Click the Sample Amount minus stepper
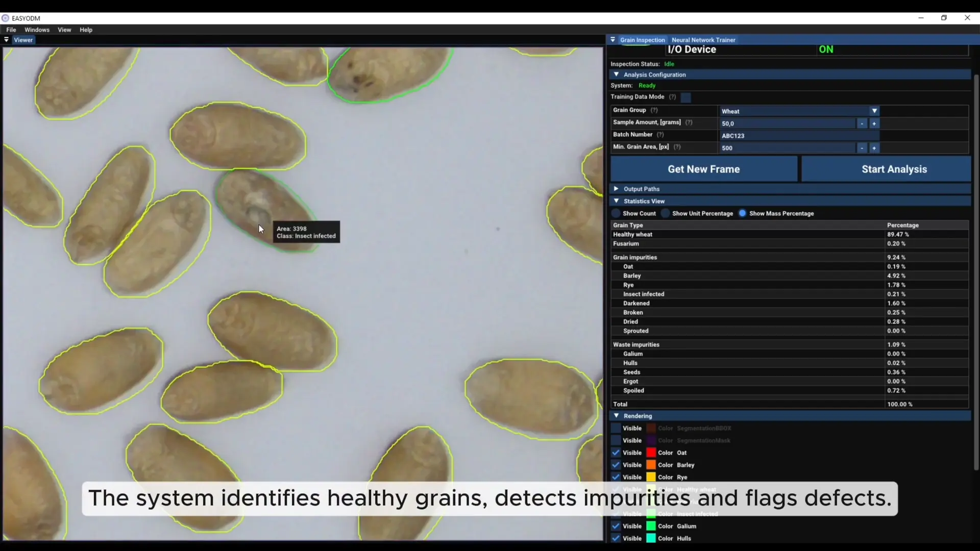This screenshot has width=980, height=551. 862,123
